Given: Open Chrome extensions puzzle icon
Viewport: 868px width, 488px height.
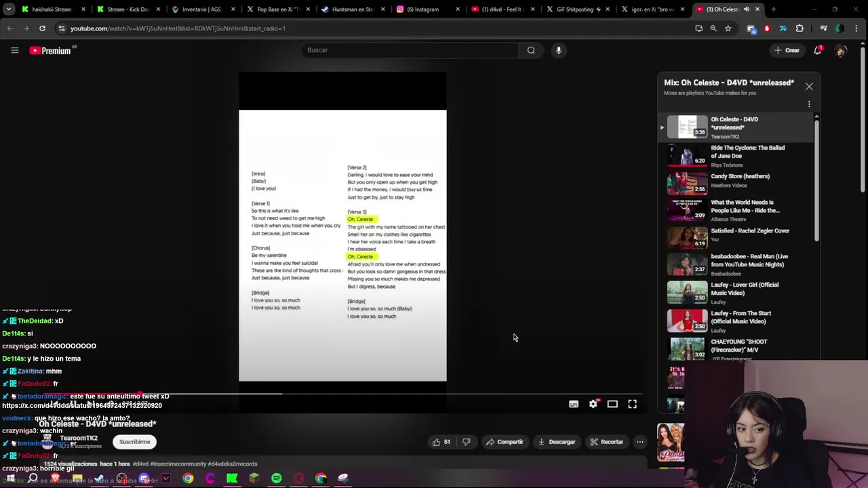Looking at the screenshot, I should coord(800,28).
